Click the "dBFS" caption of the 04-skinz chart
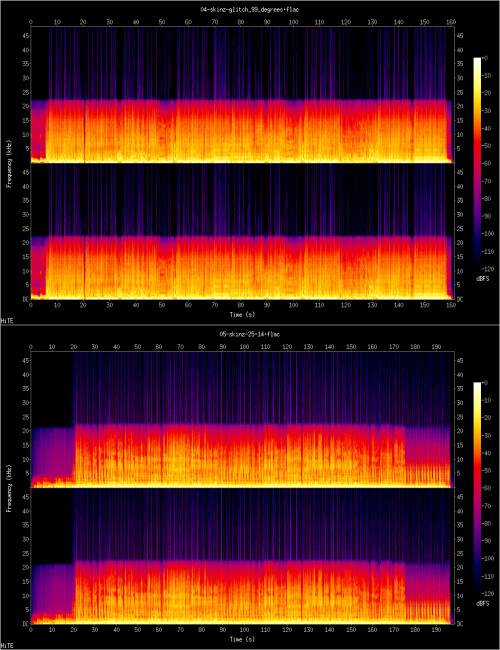This screenshot has width=500, height=650. pos(483,279)
